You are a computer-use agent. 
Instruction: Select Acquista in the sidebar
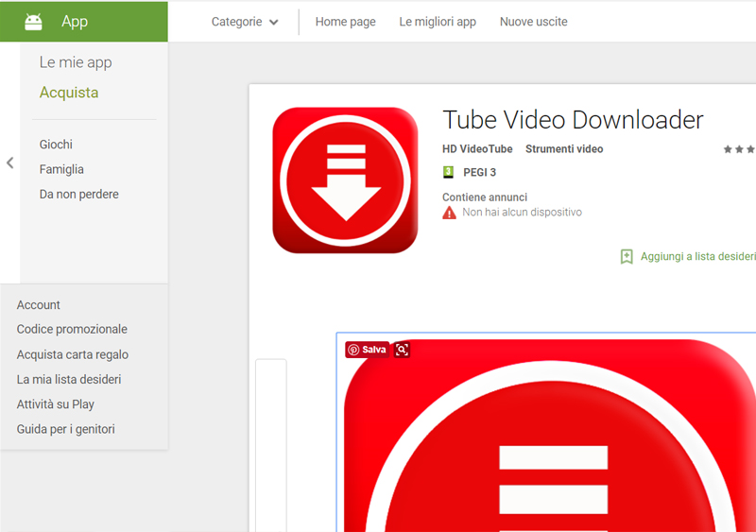coord(69,92)
